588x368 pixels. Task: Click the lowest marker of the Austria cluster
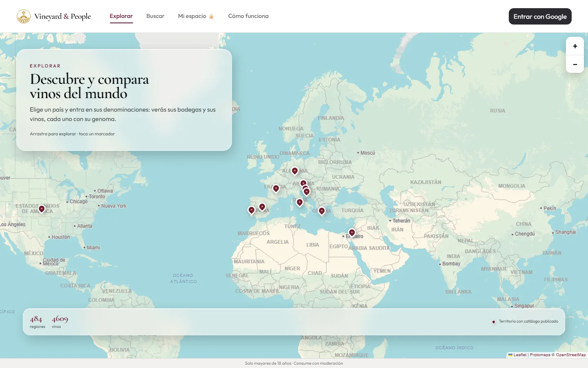pos(307,192)
